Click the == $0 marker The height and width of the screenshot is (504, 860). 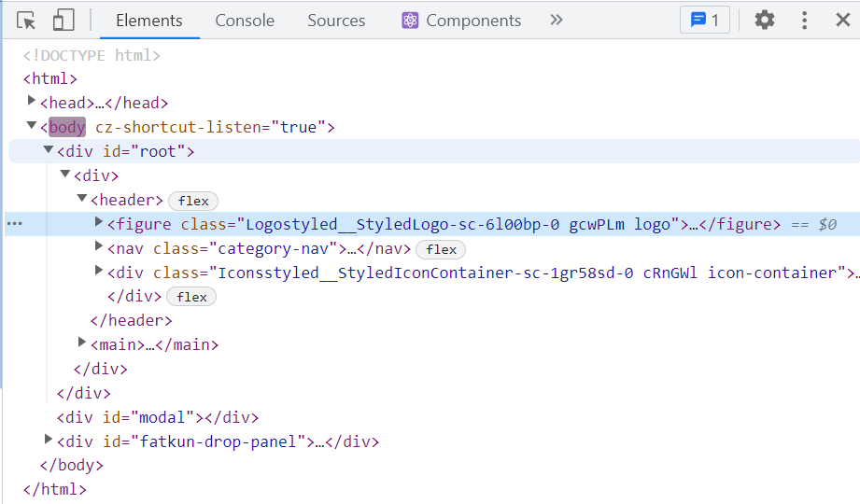coord(814,225)
